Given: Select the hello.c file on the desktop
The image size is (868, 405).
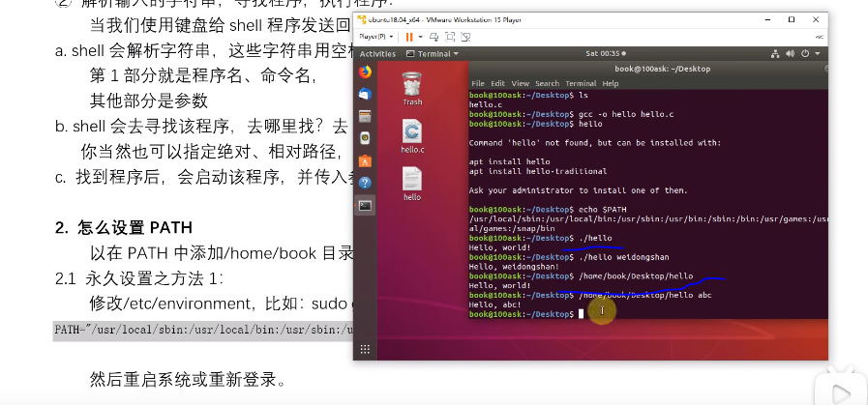Looking at the screenshot, I should point(412,136).
